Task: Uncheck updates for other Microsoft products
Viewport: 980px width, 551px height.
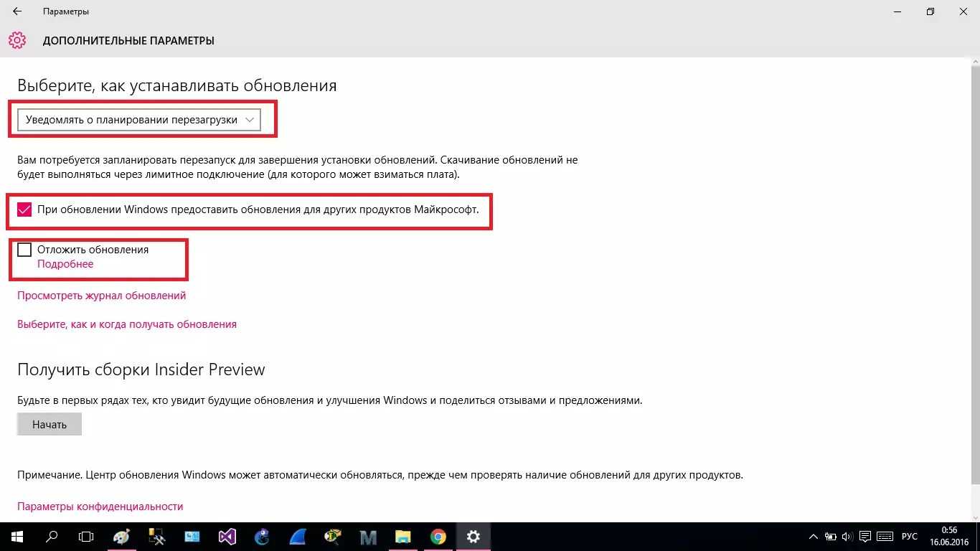Action: click(x=24, y=209)
